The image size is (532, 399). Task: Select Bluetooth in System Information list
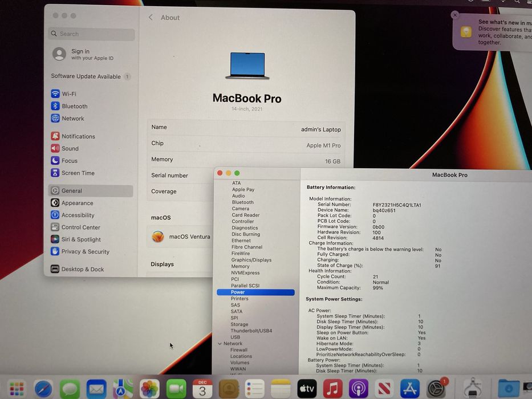[x=242, y=202]
